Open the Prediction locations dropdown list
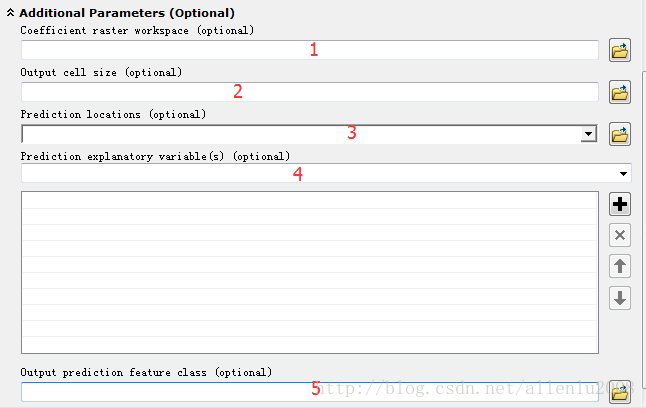This screenshot has height=408, width=646. 589,134
